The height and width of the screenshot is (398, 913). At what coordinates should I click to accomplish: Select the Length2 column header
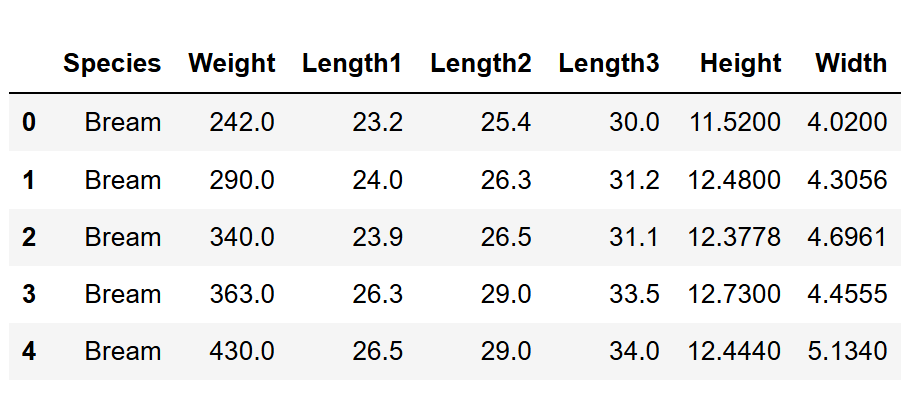click(x=480, y=63)
